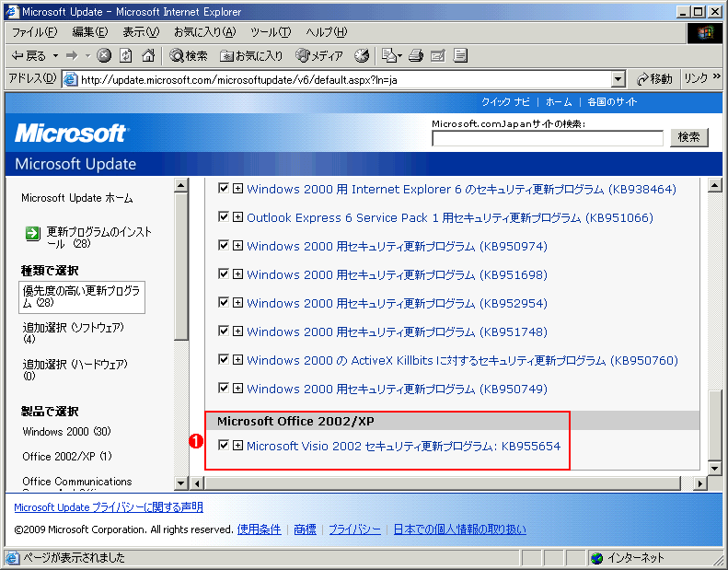Click in the Microsoft.com Japan search field
Screen dimensions: 728x570
click(548, 138)
